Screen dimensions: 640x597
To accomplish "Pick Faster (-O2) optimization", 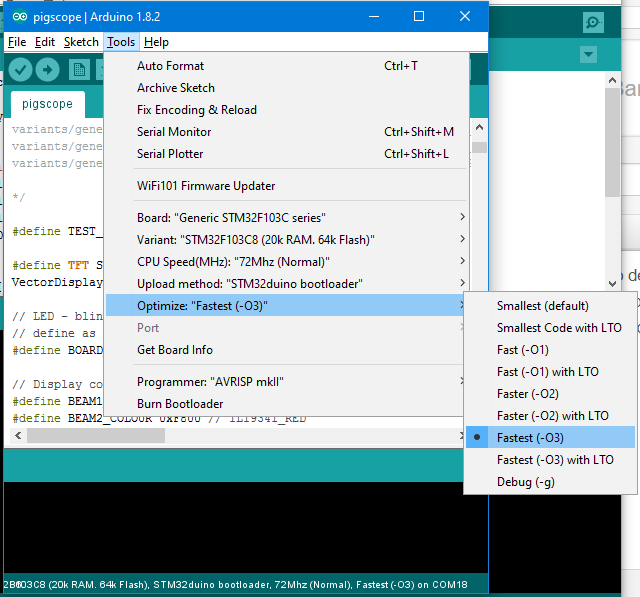I will [x=550, y=394].
